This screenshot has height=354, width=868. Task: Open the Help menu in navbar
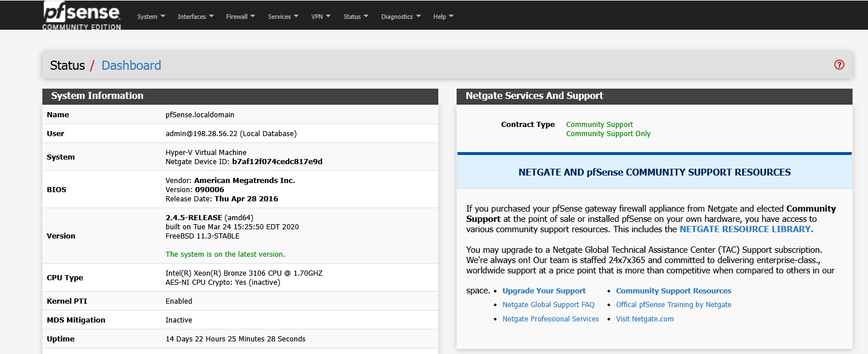[443, 17]
